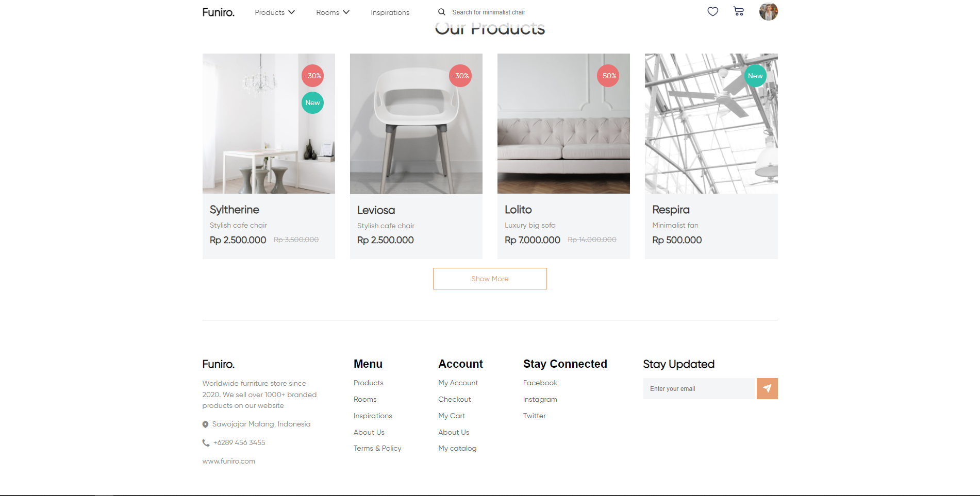Click the search magnifier icon

[x=442, y=12]
